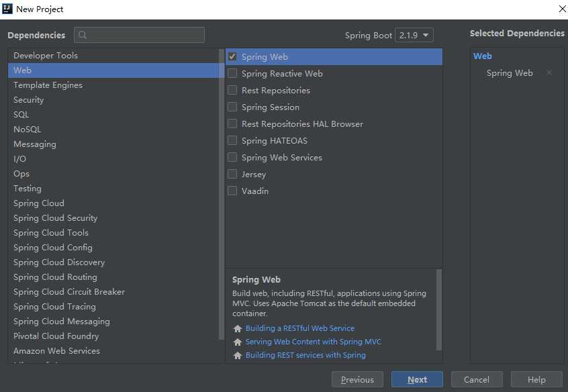Open Help for this dialog
This screenshot has width=568, height=392.
pyautogui.click(x=536, y=380)
